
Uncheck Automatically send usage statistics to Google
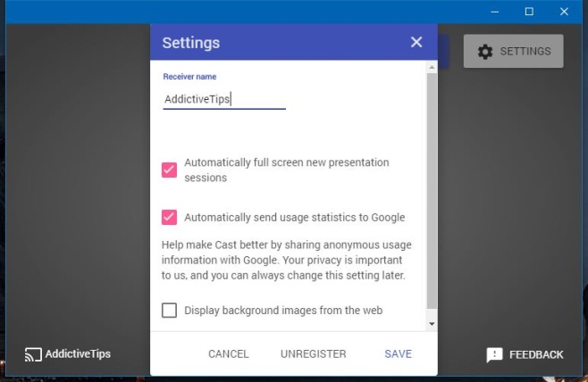[x=169, y=217]
